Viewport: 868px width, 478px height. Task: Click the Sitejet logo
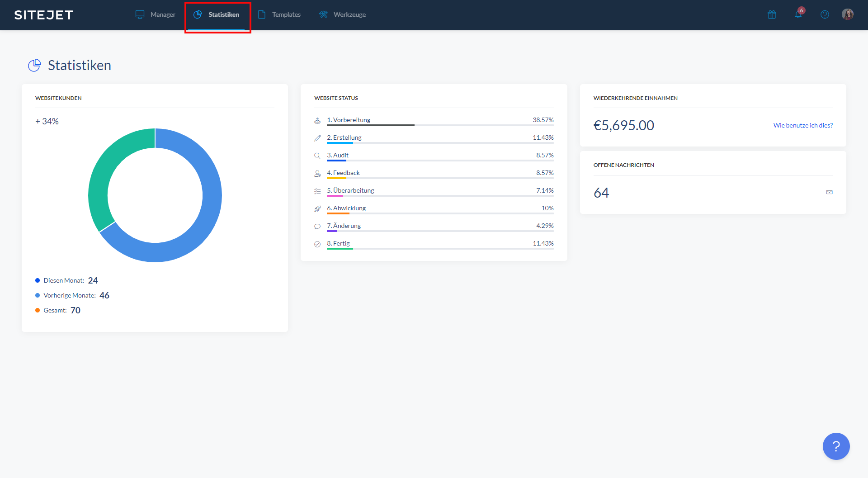tap(44, 15)
